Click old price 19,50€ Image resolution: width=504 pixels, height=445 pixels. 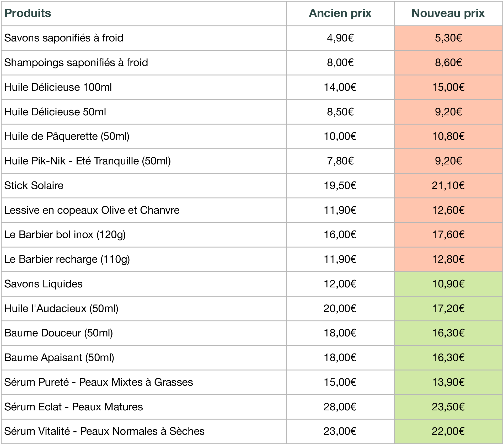tap(340, 185)
